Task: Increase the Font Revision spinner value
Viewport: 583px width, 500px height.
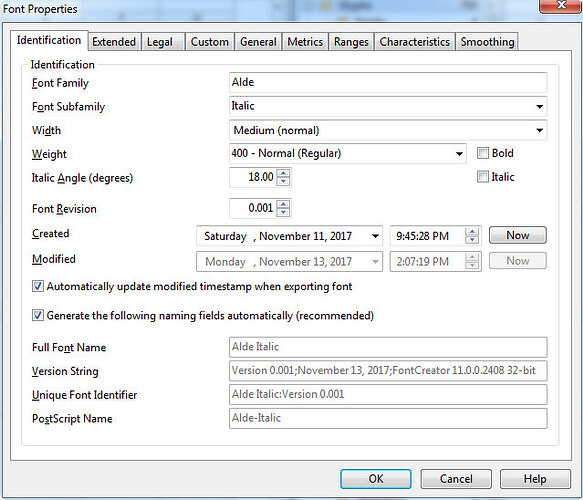Action: pos(283,204)
